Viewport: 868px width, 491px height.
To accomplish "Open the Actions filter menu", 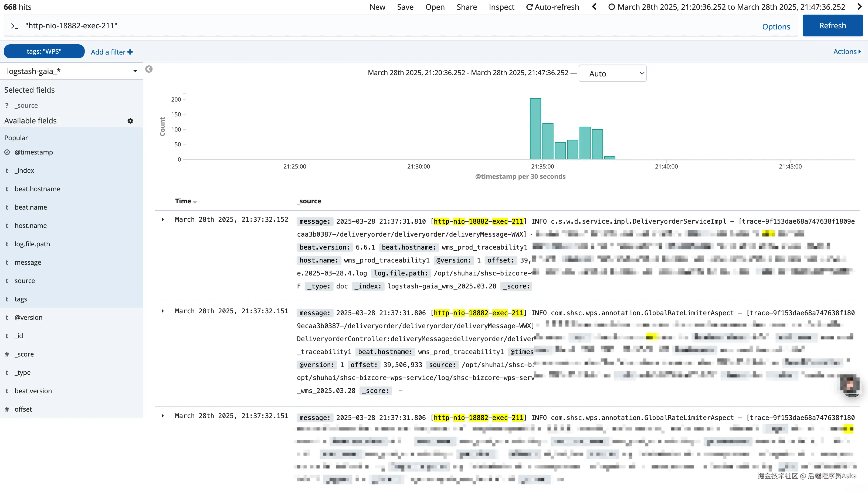I will pyautogui.click(x=847, y=52).
